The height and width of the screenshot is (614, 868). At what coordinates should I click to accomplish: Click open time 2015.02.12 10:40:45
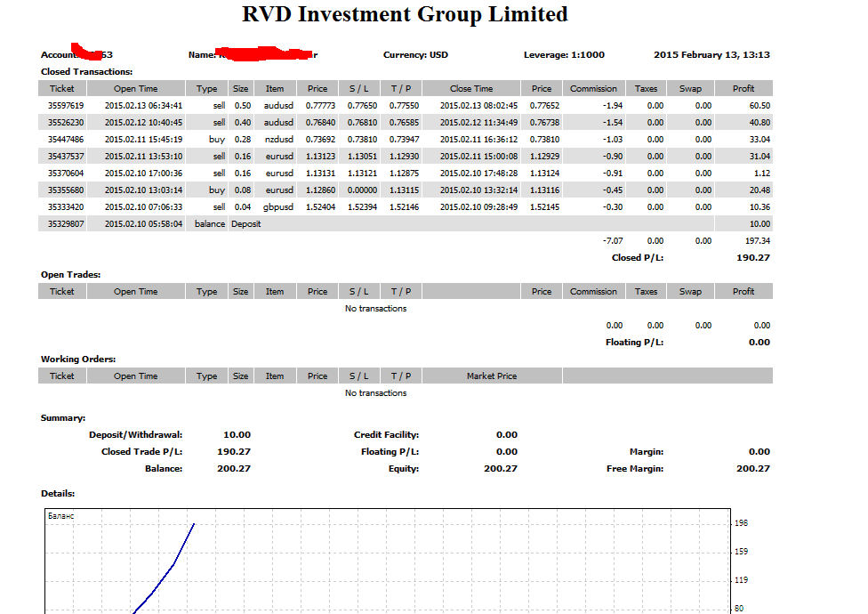[x=143, y=123]
